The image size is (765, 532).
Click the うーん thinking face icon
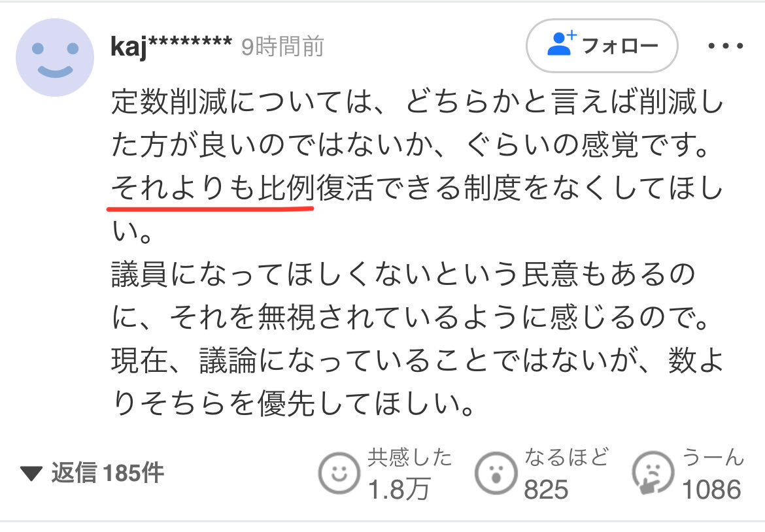tap(653, 473)
